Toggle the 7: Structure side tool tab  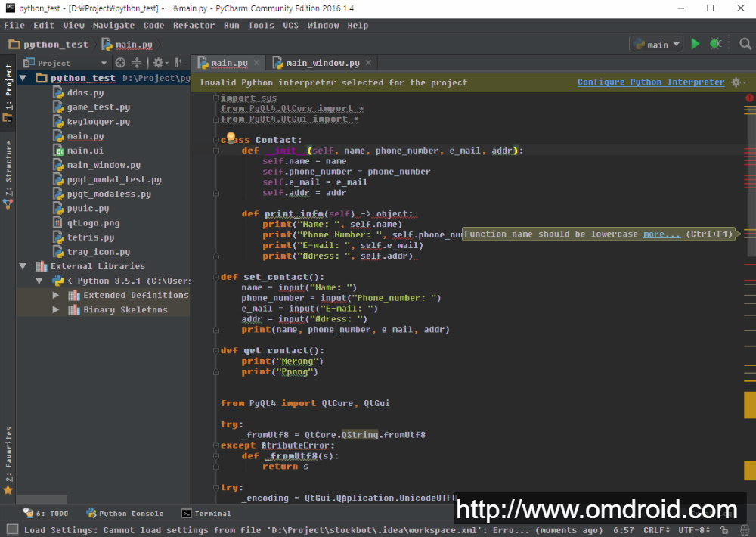[x=8, y=175]
